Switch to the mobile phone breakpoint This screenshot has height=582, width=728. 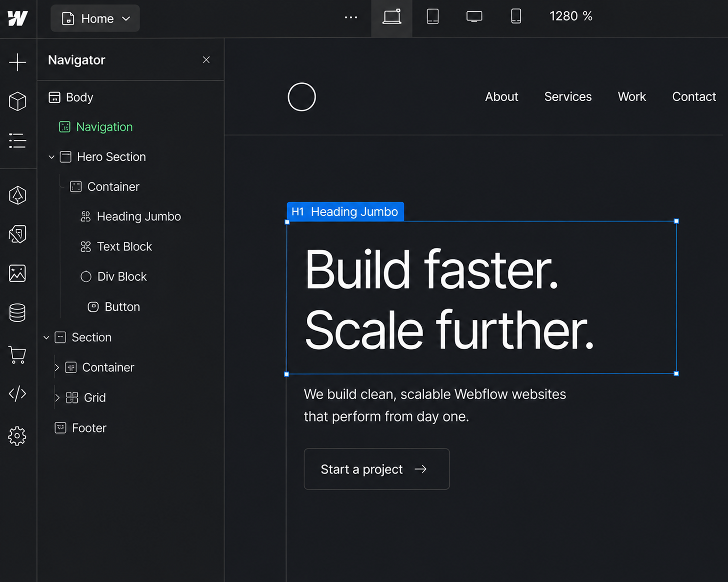tap(516, 16)
